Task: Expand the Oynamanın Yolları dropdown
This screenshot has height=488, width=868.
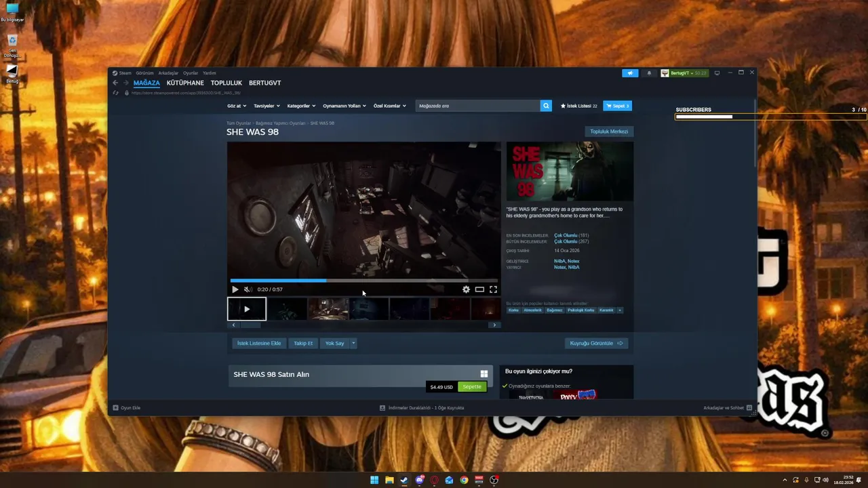Action: point(344,106)
